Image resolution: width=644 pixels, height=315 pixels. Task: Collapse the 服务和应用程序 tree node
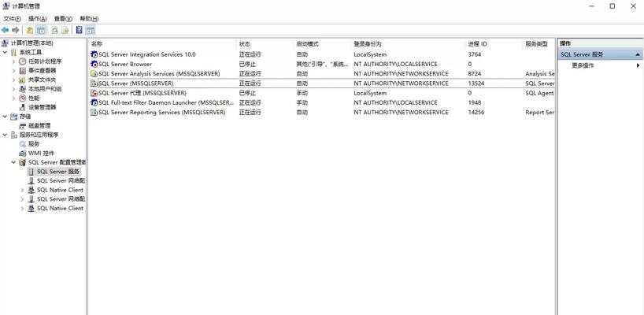tap(5, 135)
